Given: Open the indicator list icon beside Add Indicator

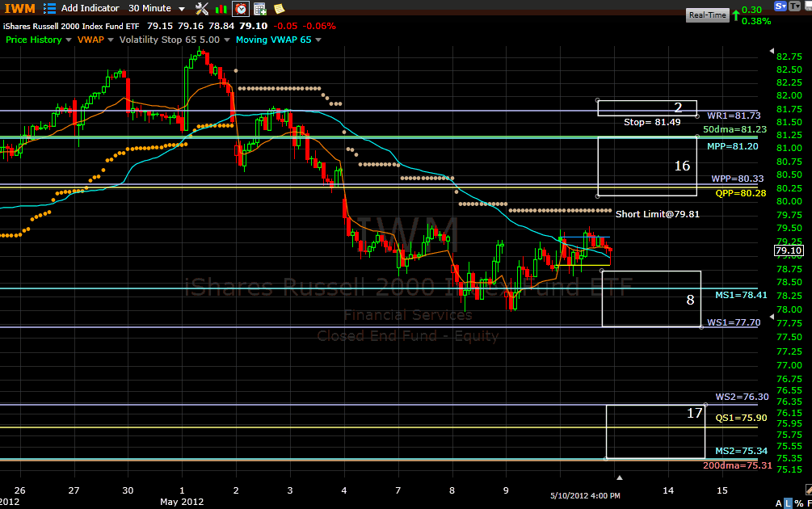Looking at the screenshot, I should (49, 8).
